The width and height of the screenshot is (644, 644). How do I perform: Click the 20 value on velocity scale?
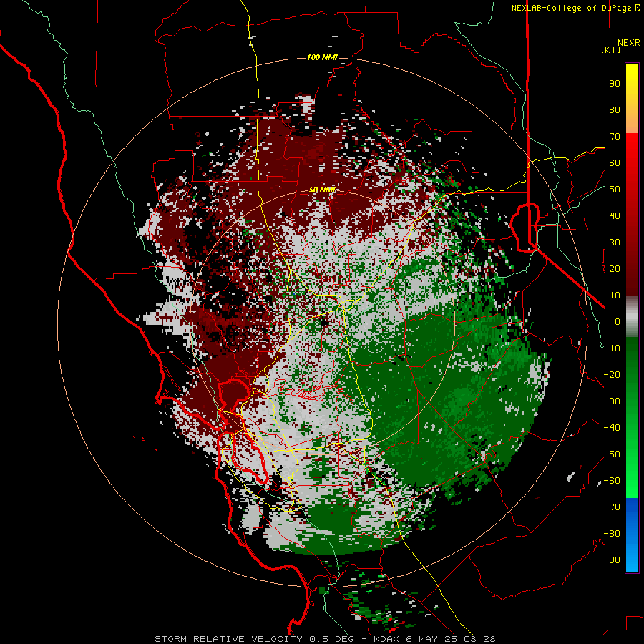(x=615, y=268)
